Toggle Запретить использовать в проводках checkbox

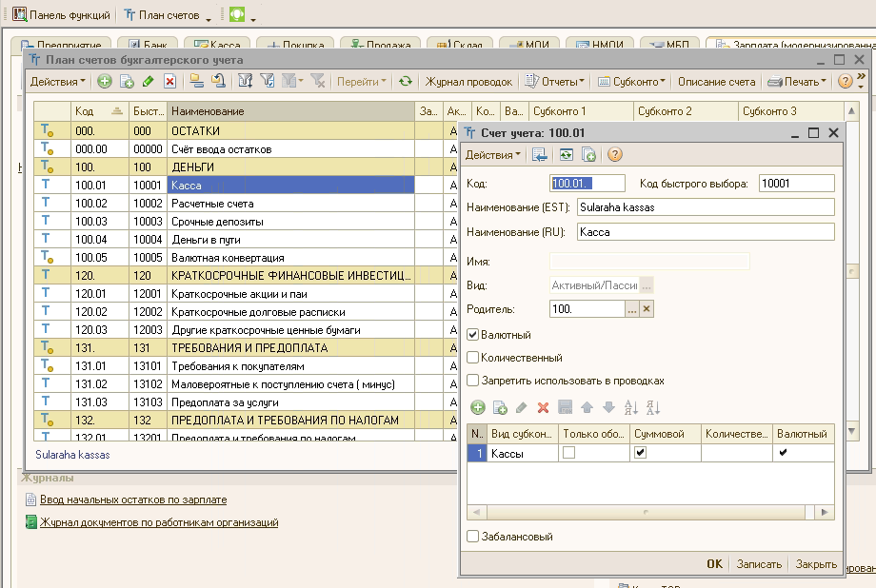tap(473, 381)
